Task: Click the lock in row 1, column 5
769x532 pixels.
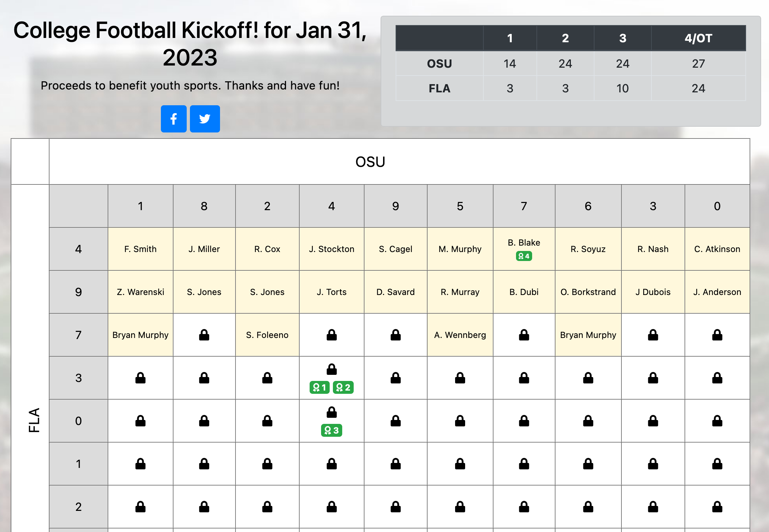Action: pyautogui.click(x=460, y=464)
